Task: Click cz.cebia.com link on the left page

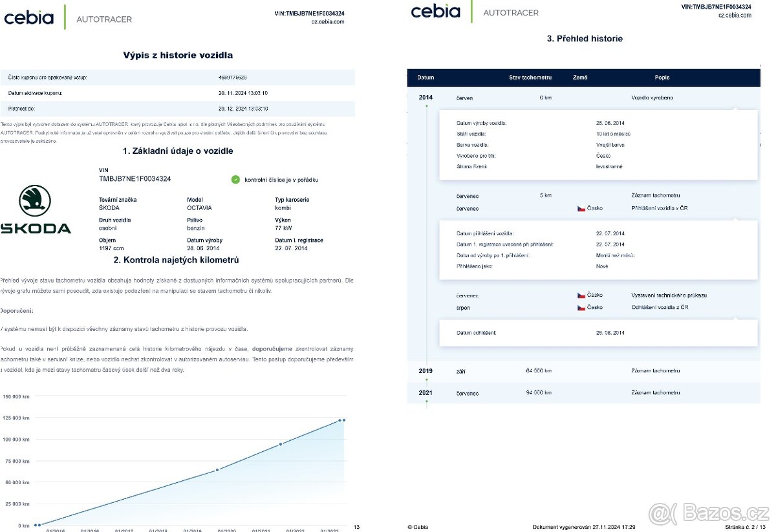Action: (328, 21)
